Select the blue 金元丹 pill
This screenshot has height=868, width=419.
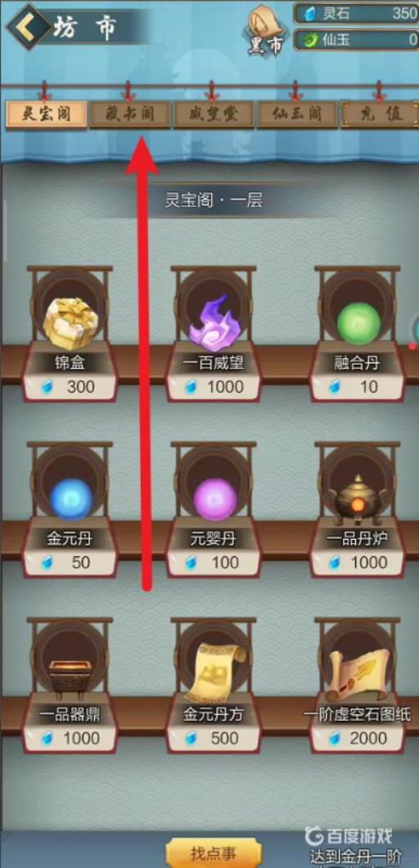(x=70, y=499)
